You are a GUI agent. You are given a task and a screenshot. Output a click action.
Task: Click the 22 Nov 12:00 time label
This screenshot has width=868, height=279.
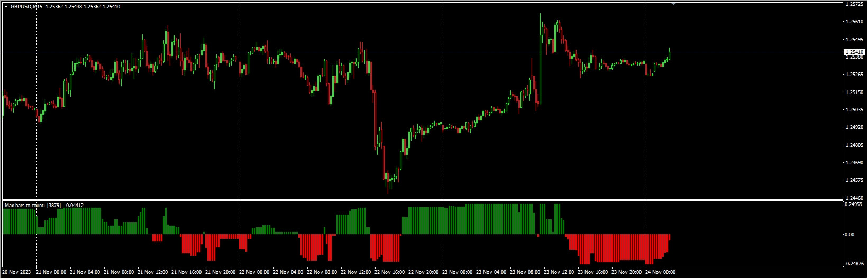(x=357, y=273)
